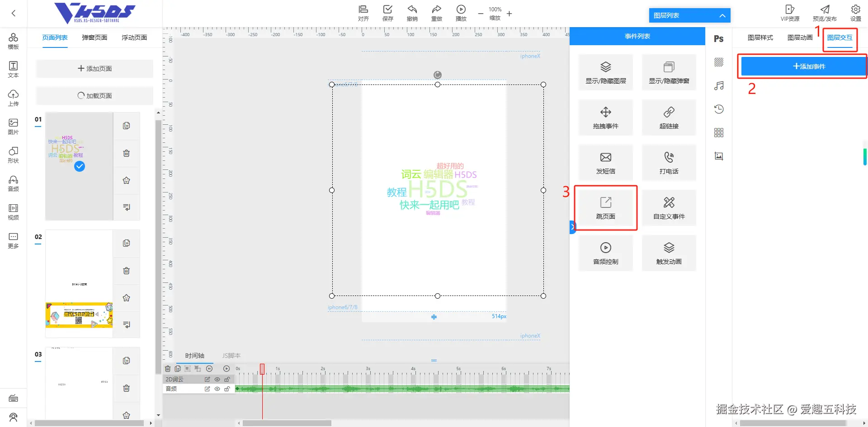Collapse the 图层列表 layer list dropdown
868x427 pixels.
[722, 15]
